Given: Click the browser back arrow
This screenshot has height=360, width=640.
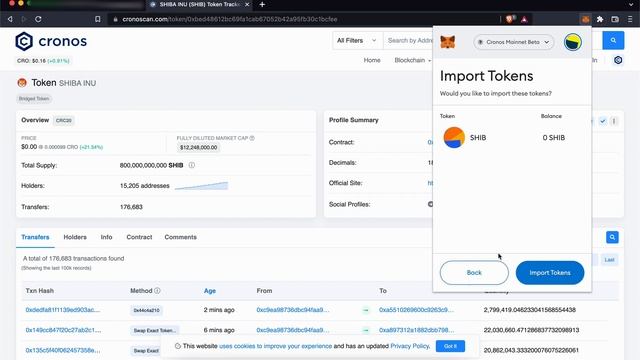Looking at the screenshot, I should point(10,19).
